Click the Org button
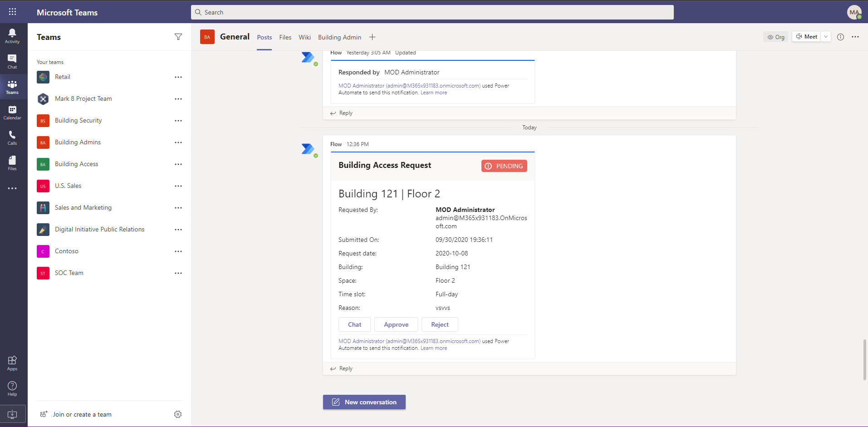Viewport: 868px width, 427px height. pyautogui.click(x=776, y=37)
